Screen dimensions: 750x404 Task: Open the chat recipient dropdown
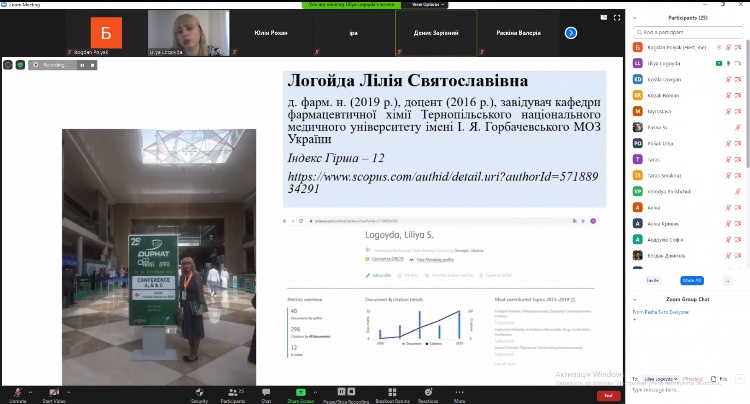[x=662, y=379]
